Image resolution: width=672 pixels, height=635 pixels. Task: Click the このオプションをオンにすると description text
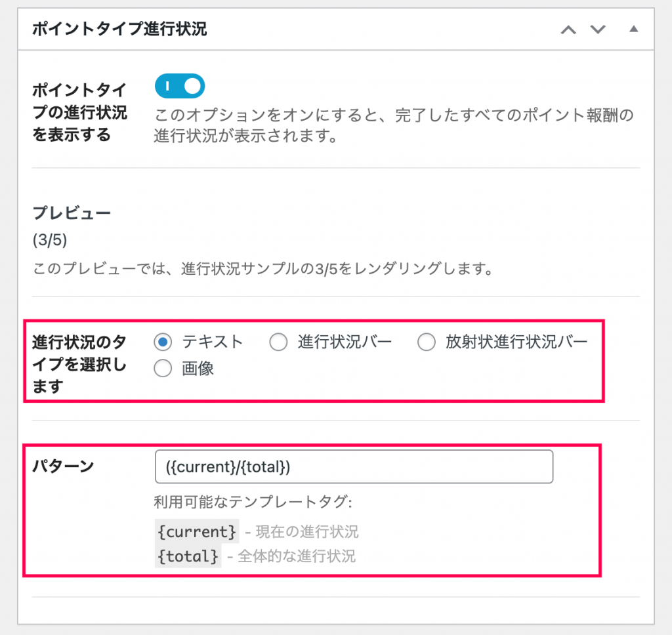(x=394, y=125)
